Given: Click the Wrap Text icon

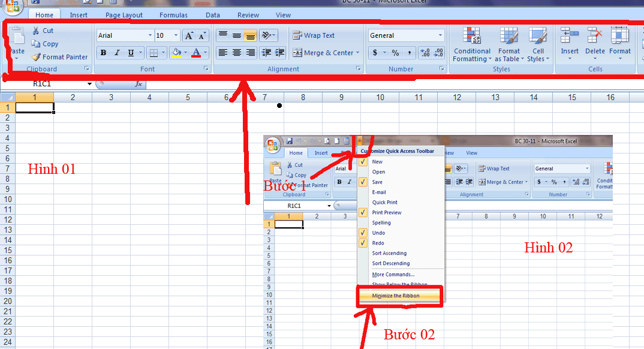Looking at the screenshot, I should pyautogui.click(x=297, y=35).
